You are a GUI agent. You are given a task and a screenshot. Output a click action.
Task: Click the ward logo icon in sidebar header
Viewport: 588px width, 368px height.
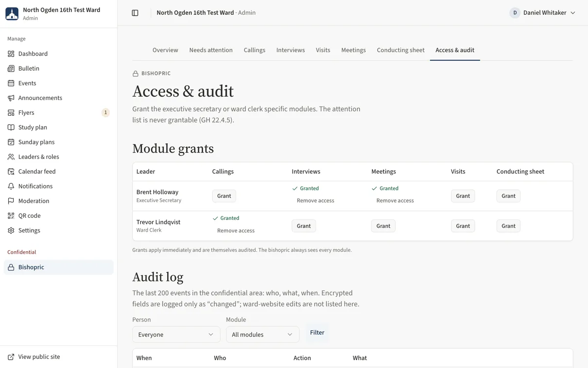(x=12, y=13)
